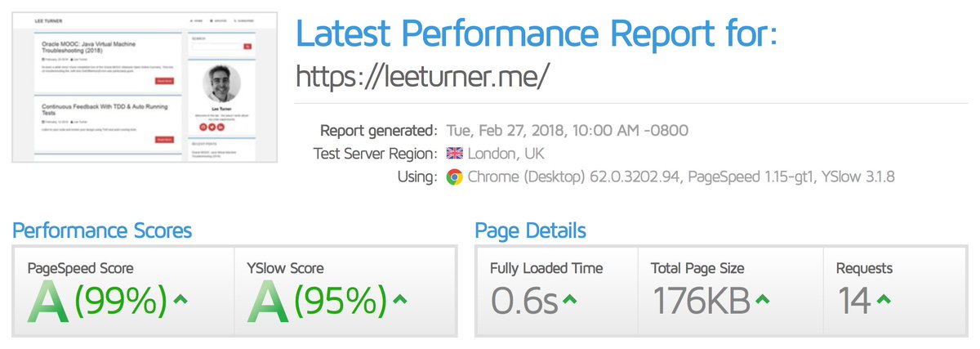Click the Performance Scores heading

click(102, 230)
